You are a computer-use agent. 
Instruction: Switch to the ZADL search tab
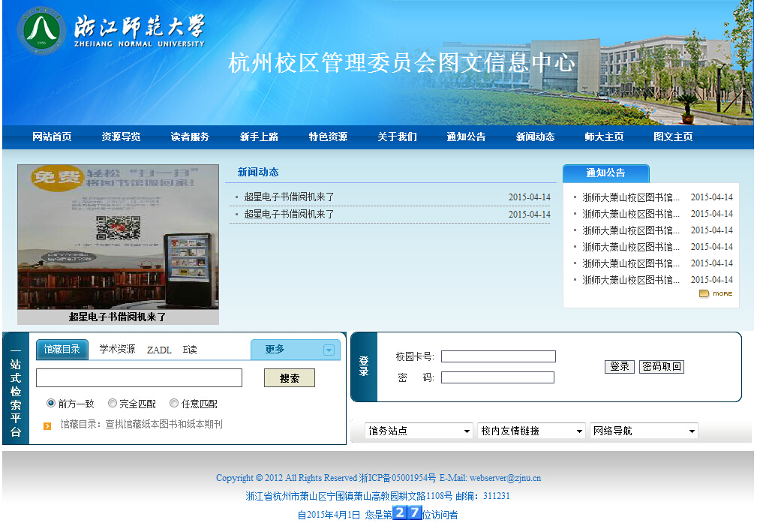point(159,350)
